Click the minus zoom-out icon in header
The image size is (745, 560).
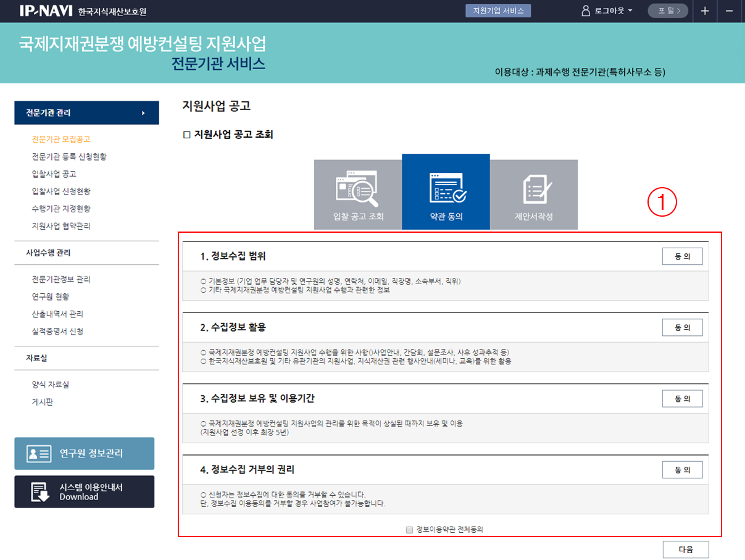click(x=729, y=11)
